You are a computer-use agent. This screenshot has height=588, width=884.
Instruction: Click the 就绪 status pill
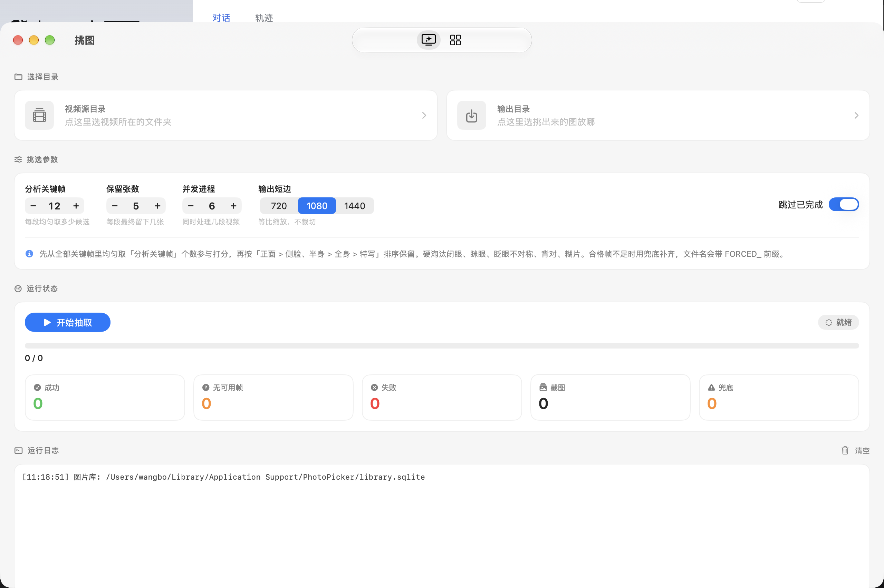click(x=838, y=322)
